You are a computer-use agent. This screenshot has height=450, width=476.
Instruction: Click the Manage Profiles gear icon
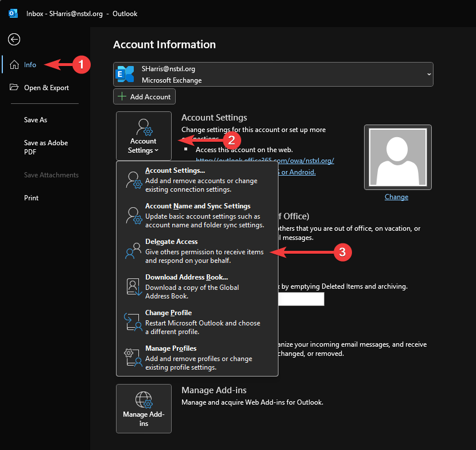[133, 358]
